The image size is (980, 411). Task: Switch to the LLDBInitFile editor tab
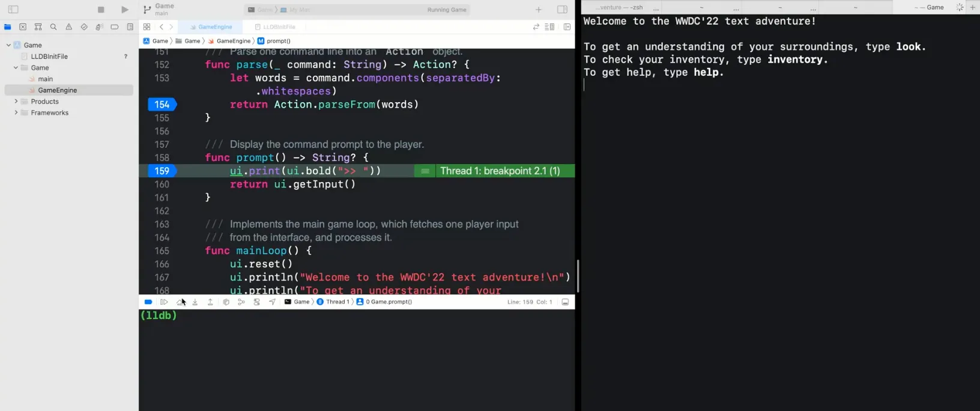pos(275,27)
